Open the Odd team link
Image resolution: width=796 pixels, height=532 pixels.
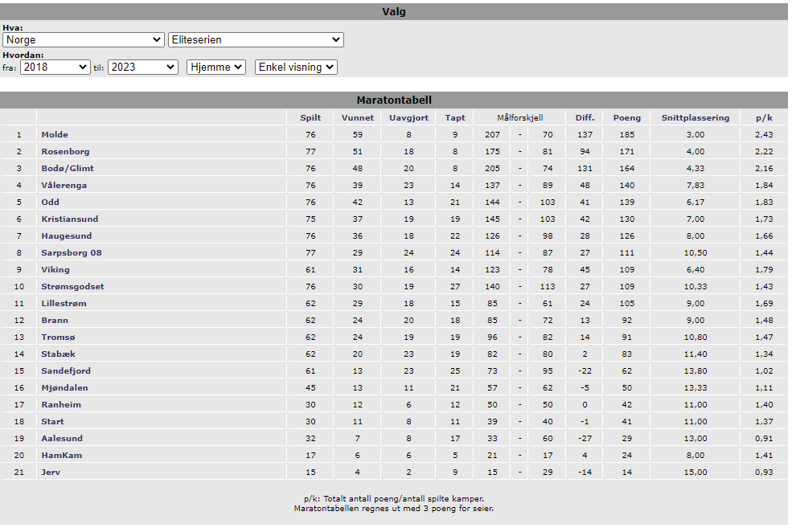click(51, 202)
